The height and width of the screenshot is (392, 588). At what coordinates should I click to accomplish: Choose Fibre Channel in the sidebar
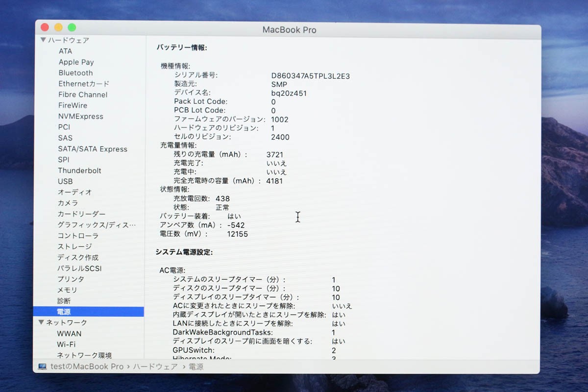[83, 95]
